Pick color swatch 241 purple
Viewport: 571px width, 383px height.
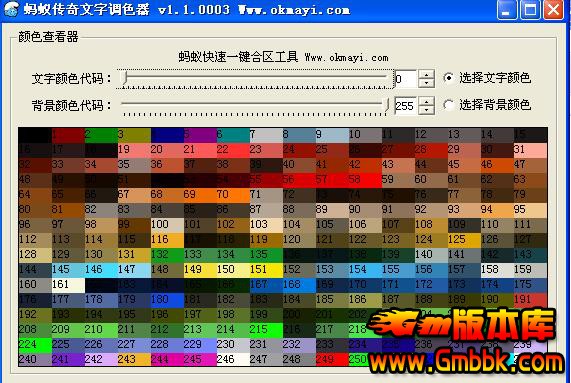pyautogui.click(x=68, y=359)
